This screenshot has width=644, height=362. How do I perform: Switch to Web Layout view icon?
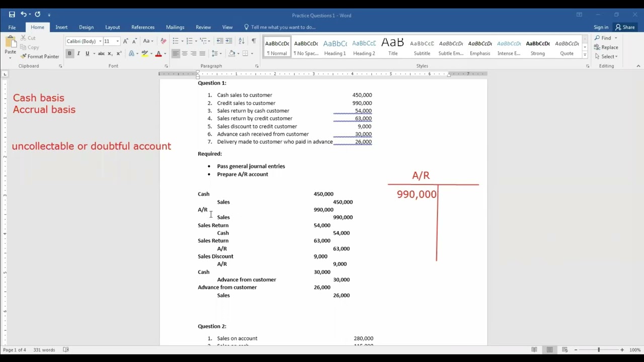(565, 350)
